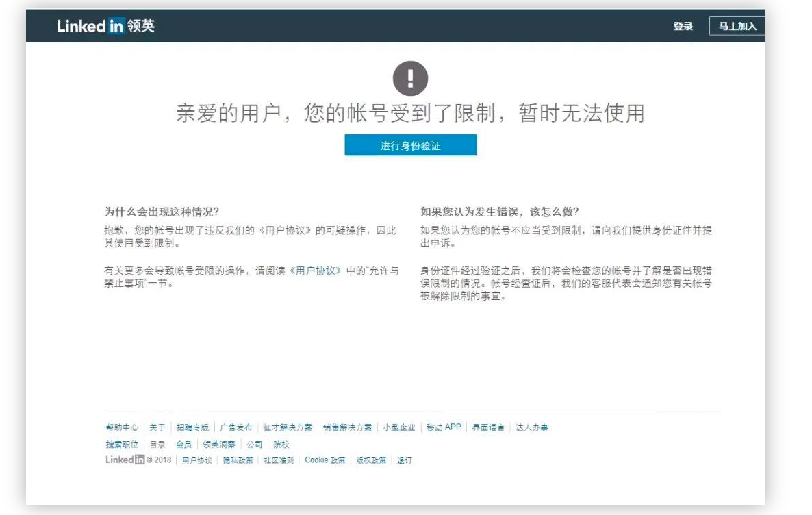Open Cookie 政策 footer link
This screenshot has width=812, height=515.
[x=325, y=460]
